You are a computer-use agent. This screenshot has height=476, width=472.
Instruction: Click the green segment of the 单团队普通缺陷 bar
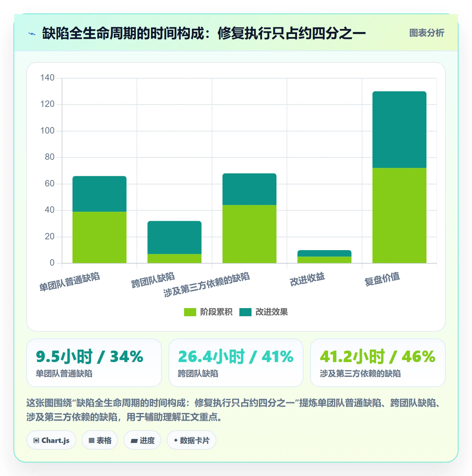(x=99, y=237)
